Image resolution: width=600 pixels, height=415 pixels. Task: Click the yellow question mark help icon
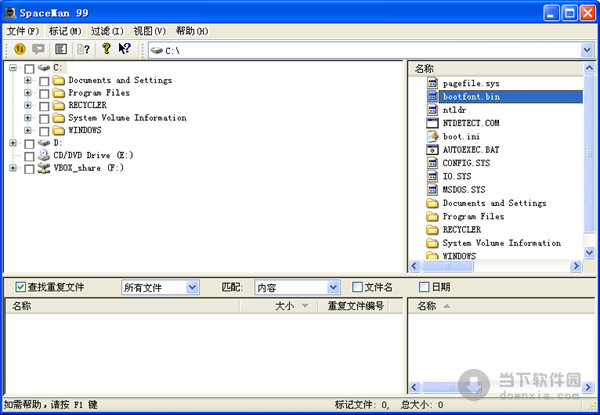[x=106, y=49]
